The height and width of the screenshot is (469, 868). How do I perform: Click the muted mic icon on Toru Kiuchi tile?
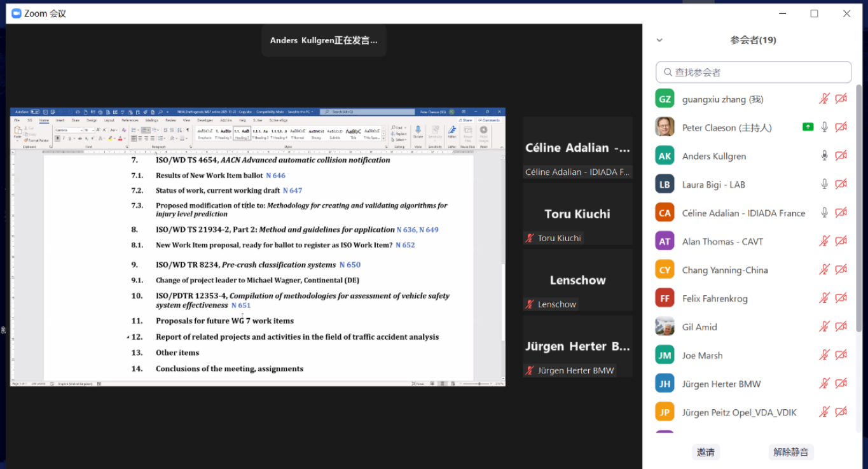tap(530, 238)
